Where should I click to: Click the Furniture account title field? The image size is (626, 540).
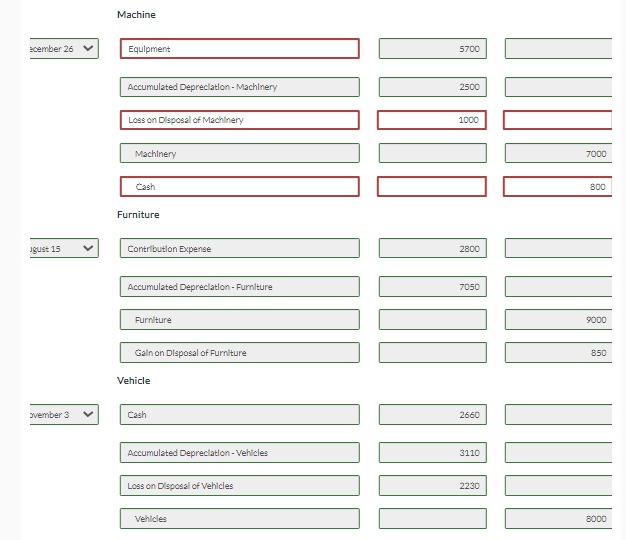(x=240, y=320)
